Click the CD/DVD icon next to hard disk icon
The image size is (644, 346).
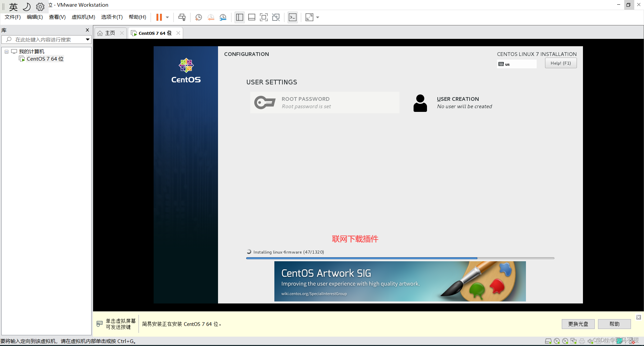557,341
